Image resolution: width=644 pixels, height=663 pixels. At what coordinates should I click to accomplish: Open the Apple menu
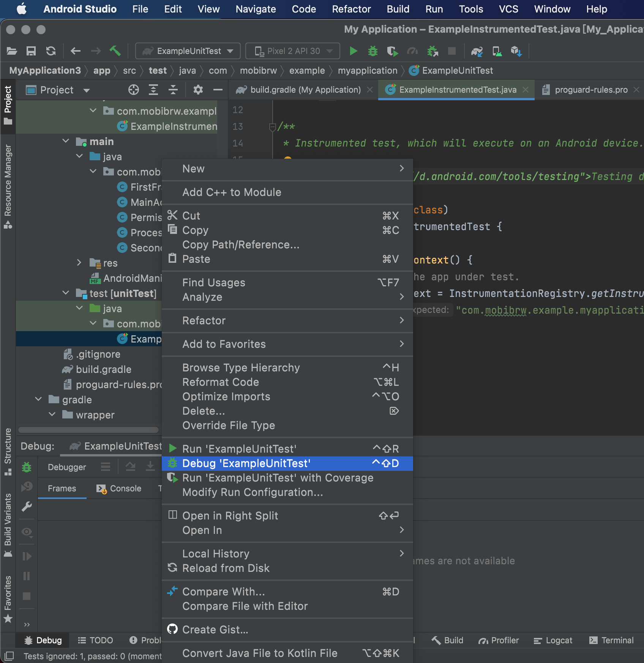(x=22, y=9)
